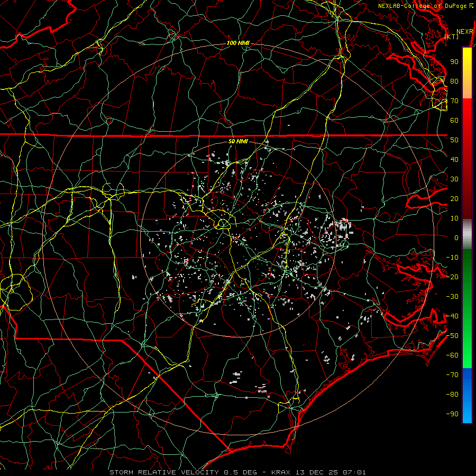Select the -80 value on velocity scale

coord(452,395)
